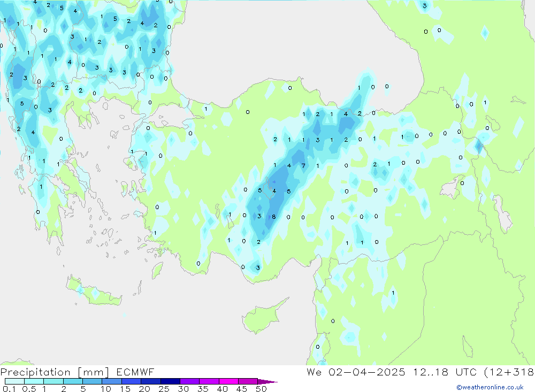
Task: Click the 1–2 mm legend swatch
Action: pos(53,381)
